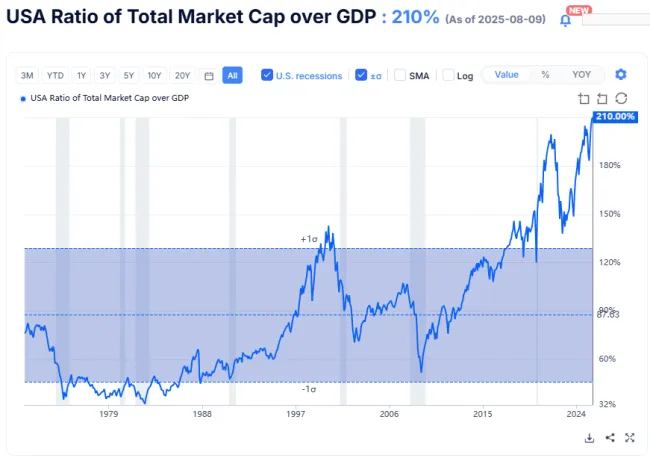The image size is (650, 458).
Task: Toggle the USA Ratio series legend
Action: [x=105, y=98]
